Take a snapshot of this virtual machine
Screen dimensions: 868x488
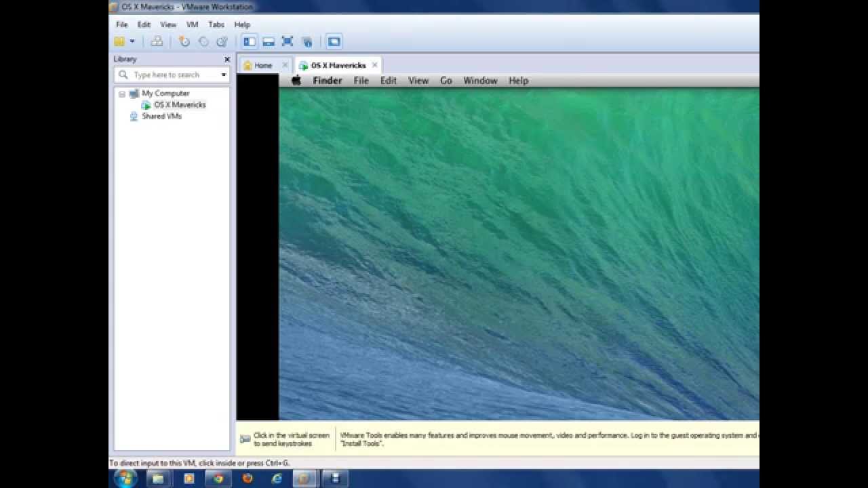coord(184,41)
